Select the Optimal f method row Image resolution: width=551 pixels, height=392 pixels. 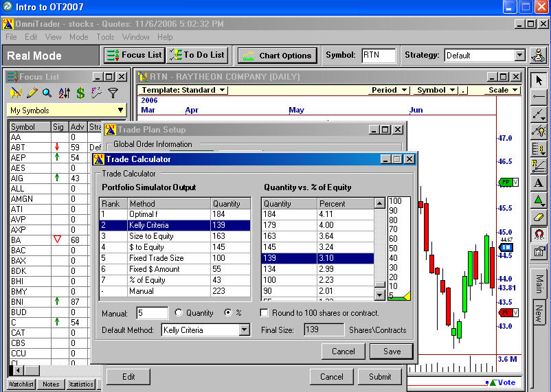175,214
